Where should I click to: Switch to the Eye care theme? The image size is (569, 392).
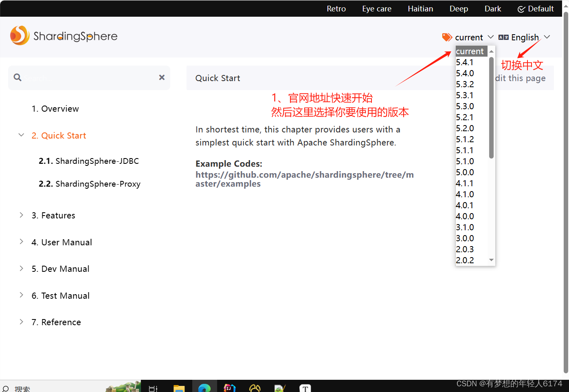[x=377, y=9]
